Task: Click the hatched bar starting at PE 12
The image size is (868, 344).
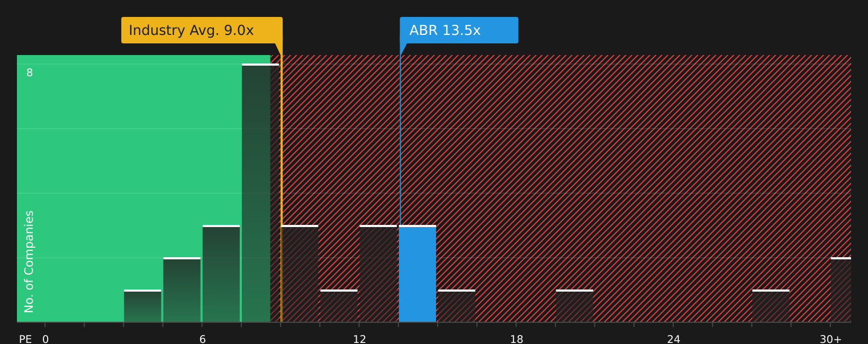Action: click(378, 274)
